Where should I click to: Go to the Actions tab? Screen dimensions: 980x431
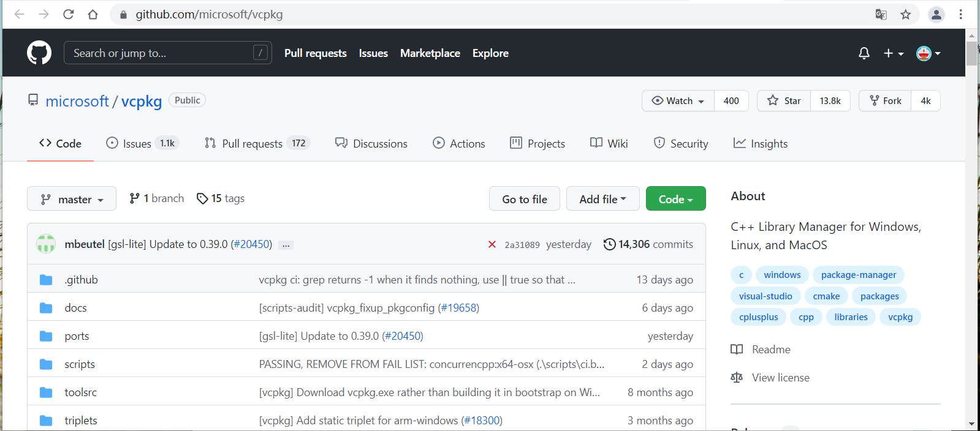459,143
